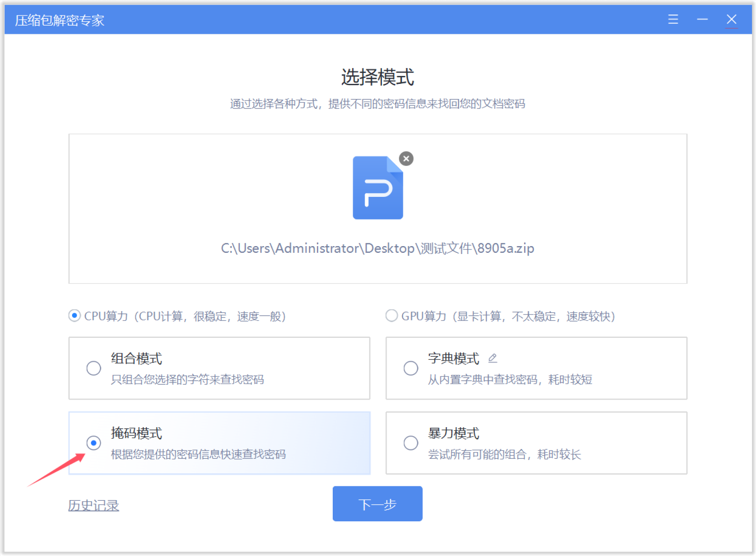
Task: Select 组合模式 combination mode
Action: [x=94, y=368]
